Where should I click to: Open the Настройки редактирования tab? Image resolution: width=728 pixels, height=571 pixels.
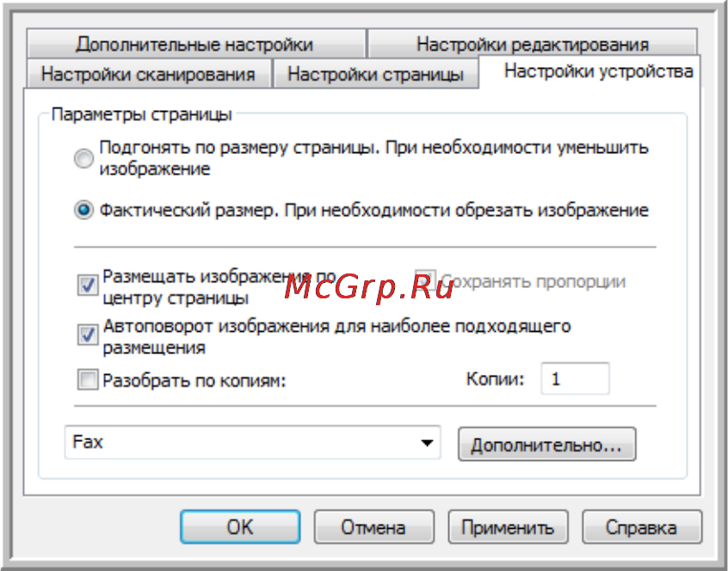tap(532, 44)
